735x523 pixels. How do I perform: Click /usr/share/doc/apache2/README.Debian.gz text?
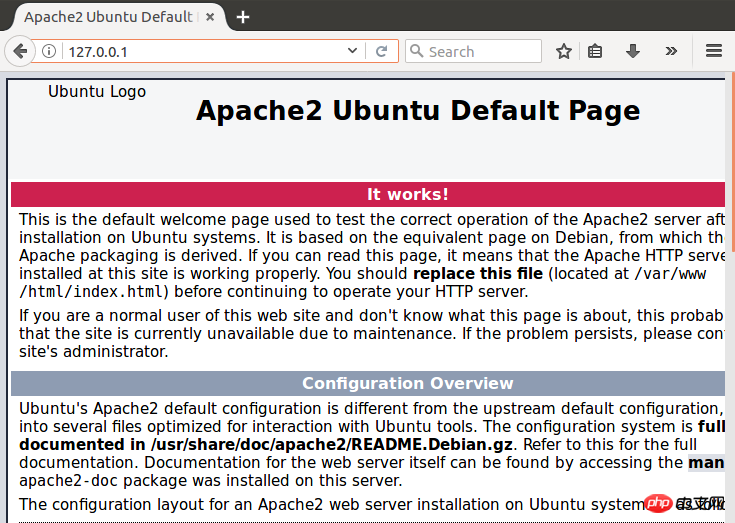pos(331,445)
